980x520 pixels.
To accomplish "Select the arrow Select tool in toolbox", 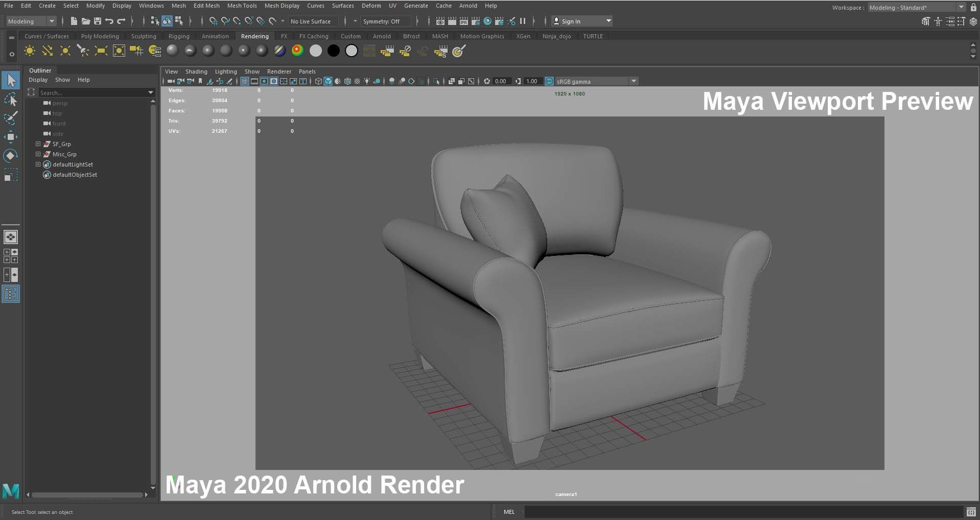I will click(x=11, y=80).
